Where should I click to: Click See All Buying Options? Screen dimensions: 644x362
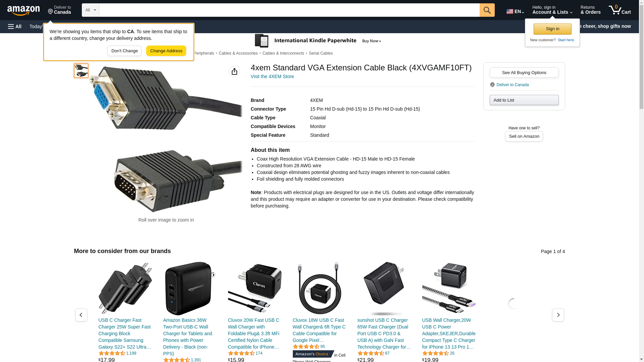524,73
